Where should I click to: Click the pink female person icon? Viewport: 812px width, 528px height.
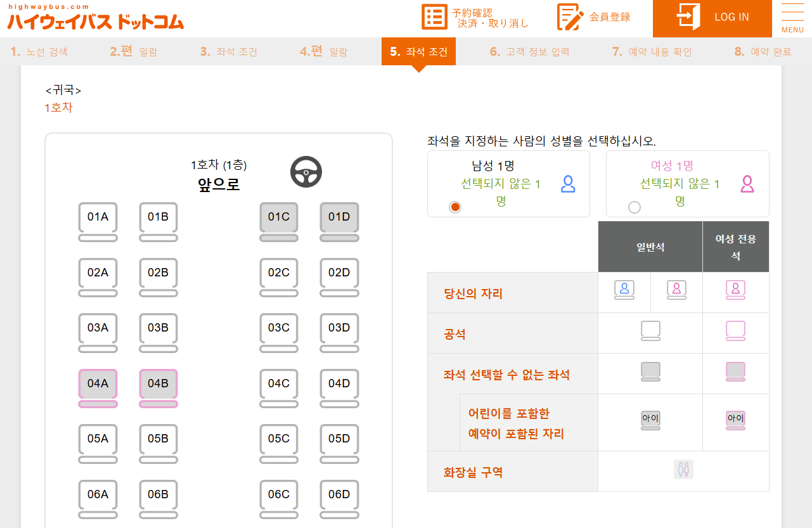tap(748, 184)
